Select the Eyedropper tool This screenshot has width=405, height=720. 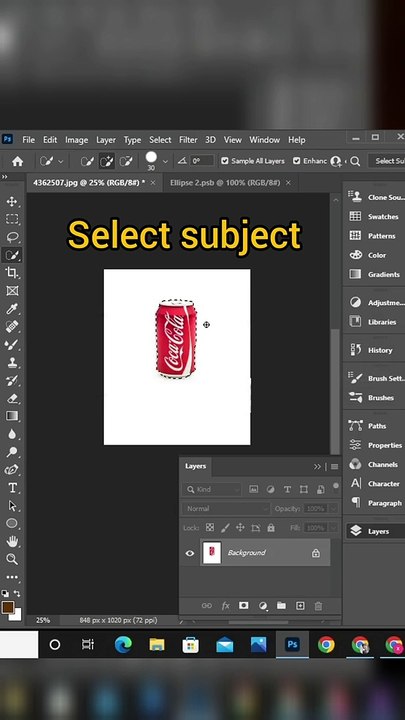tap(12, 309)
